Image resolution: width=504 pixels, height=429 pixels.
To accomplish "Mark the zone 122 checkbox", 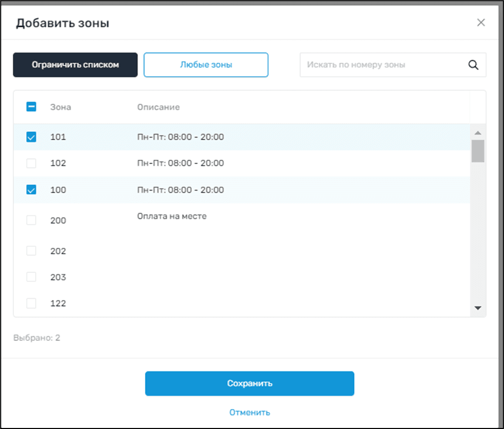I will (31, 303).
